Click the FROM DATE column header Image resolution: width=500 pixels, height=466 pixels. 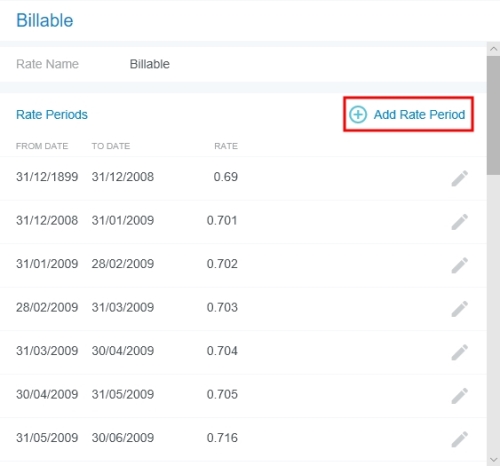pos(42,146)
